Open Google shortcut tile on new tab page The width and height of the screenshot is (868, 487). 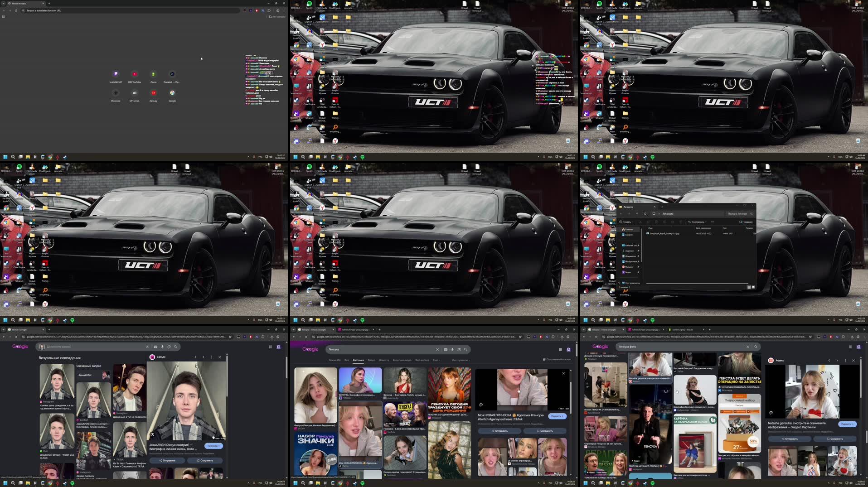tap(172, 95)
